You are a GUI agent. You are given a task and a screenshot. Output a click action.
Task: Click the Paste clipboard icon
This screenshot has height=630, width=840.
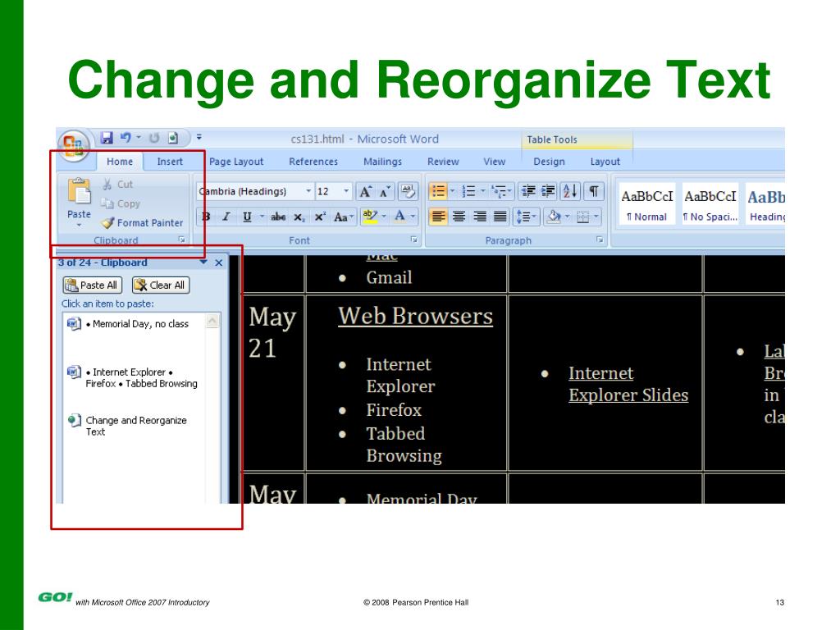coord(79,191)
